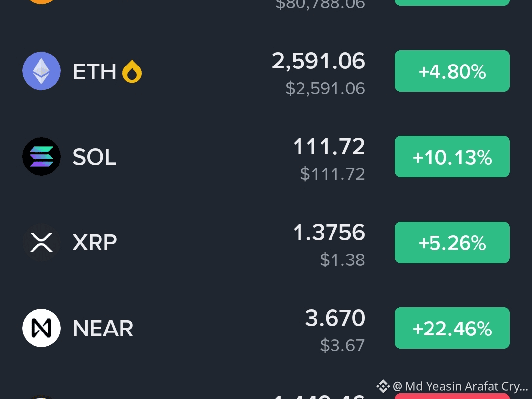Open the ETH ticker label
Screen dimensions: 532x399
tap(94, 71)
